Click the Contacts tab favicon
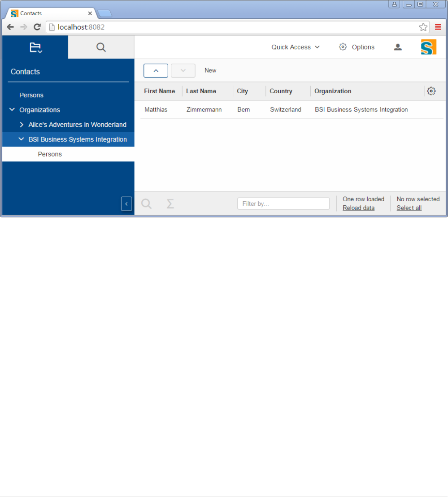 tap(14, 13)
